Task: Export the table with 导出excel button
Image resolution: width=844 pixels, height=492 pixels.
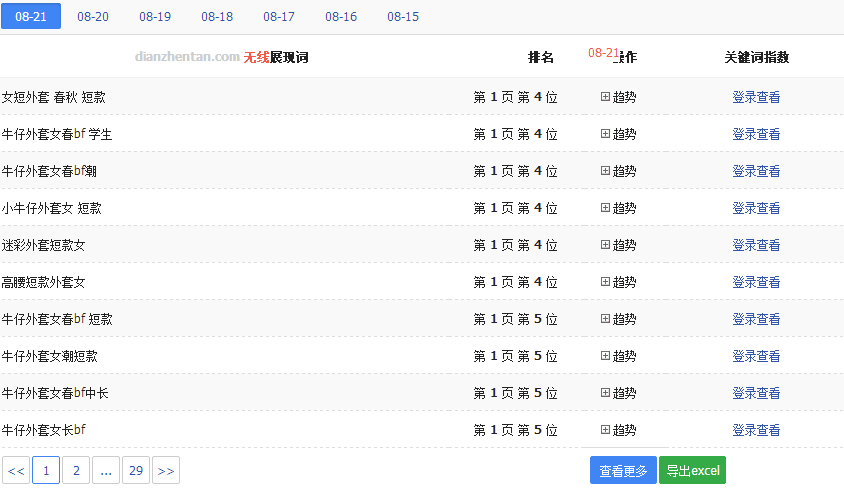Action: point(692,470)
